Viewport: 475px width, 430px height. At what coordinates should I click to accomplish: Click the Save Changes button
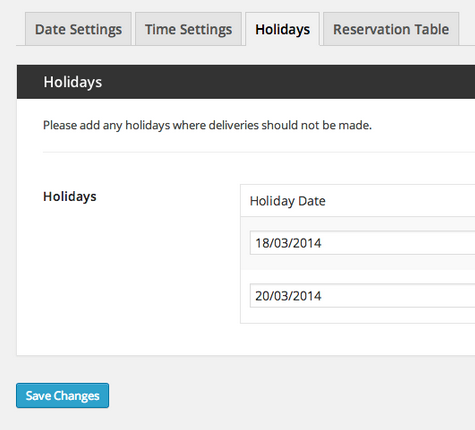coord(62,395)
